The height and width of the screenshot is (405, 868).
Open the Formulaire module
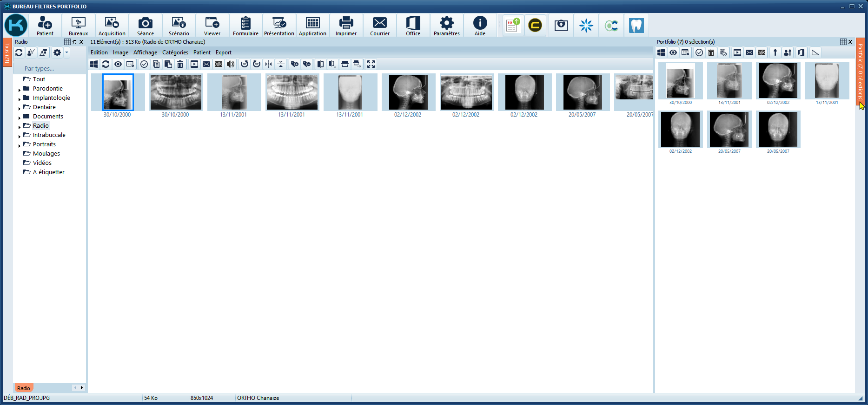(x=245, y=26)
